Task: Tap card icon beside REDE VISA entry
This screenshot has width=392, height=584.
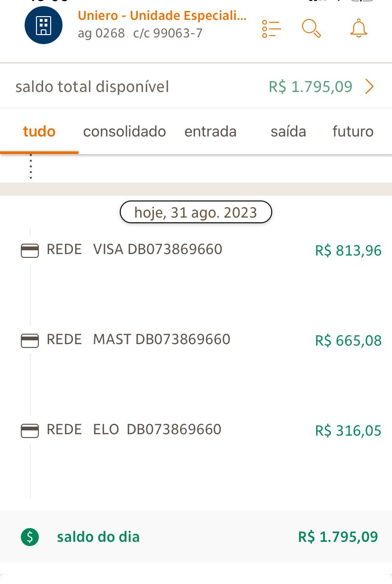Action: click(30, 250)
